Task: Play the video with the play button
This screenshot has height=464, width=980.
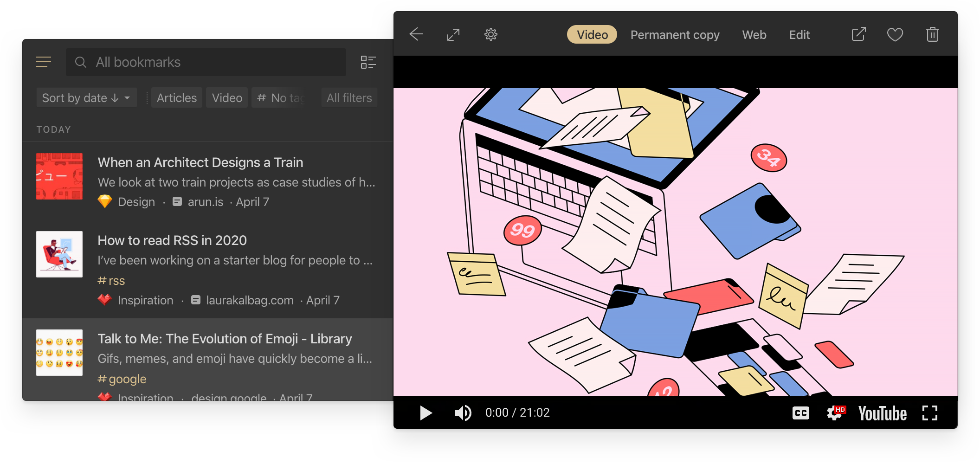Action: (x=426, y=412)
